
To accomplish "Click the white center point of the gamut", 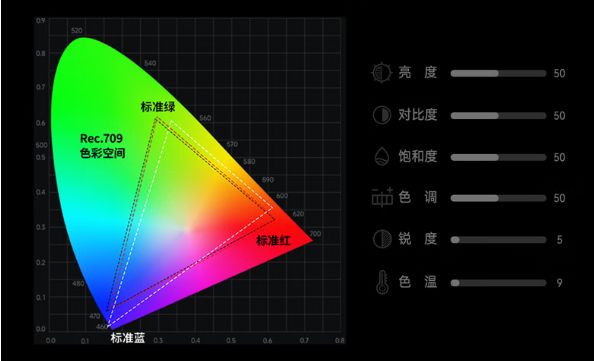I will coord(187,229).
